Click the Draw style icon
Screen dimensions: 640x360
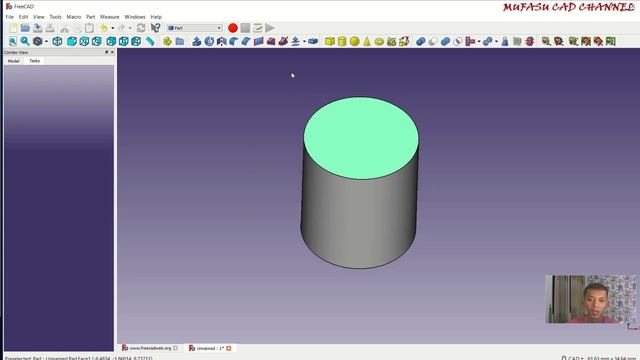click(38, 41)
